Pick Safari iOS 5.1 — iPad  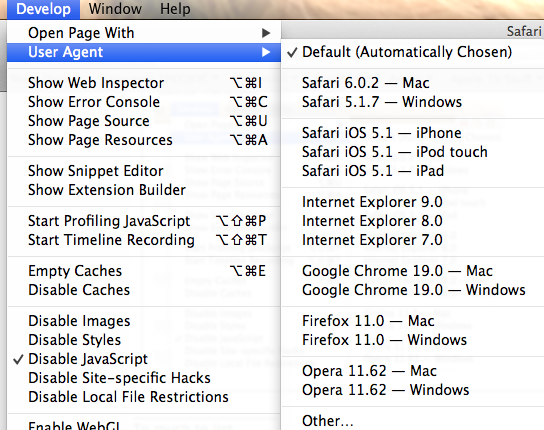[413, 171]
